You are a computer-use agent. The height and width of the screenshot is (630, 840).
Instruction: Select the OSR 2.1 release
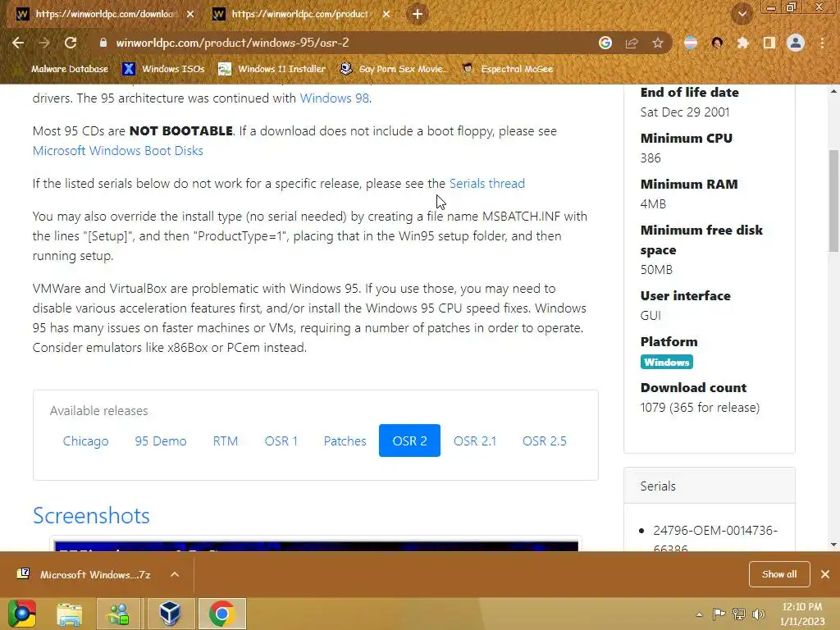coord(475,441)
